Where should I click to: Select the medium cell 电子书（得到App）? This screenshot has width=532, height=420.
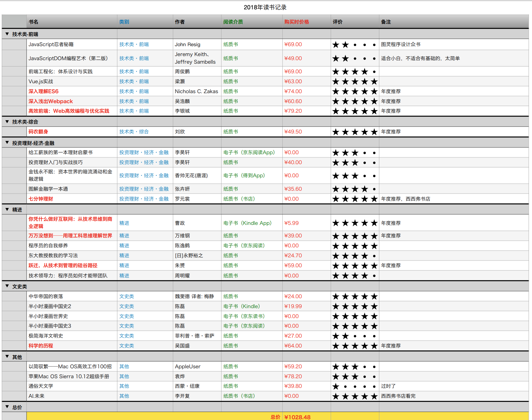pyautogui.click(x=252, y=176)
